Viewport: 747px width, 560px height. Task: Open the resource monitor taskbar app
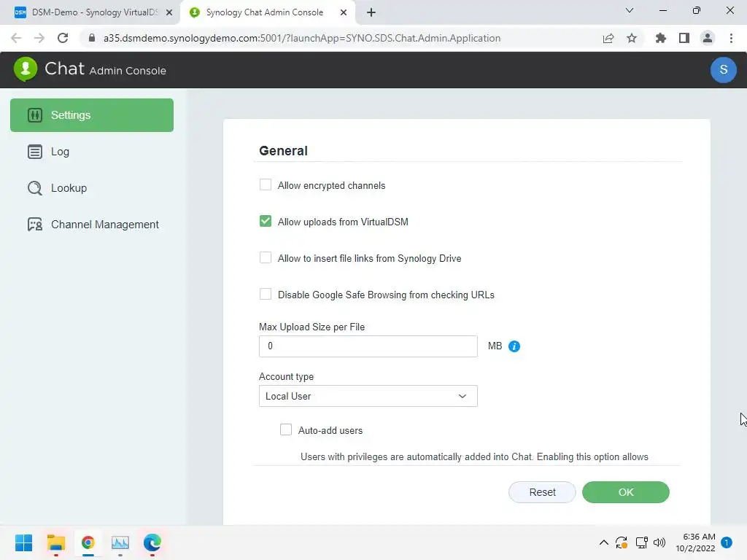(120, 542)
